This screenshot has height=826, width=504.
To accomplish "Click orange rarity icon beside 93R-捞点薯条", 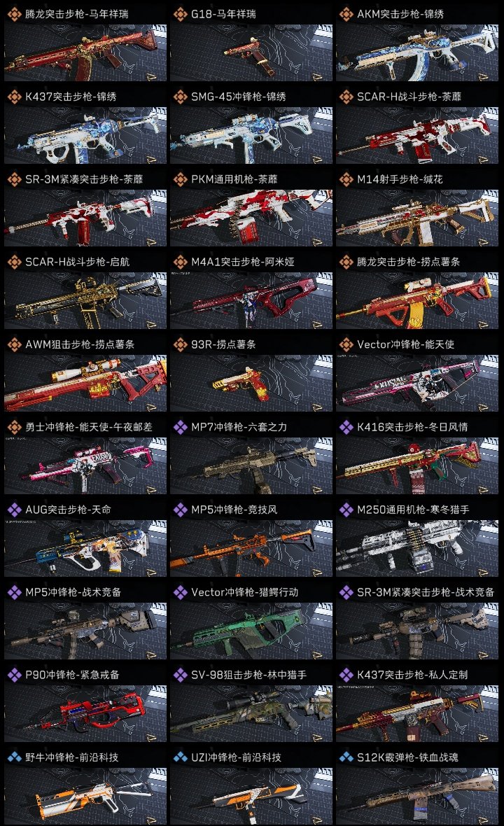I will (180, 344).
